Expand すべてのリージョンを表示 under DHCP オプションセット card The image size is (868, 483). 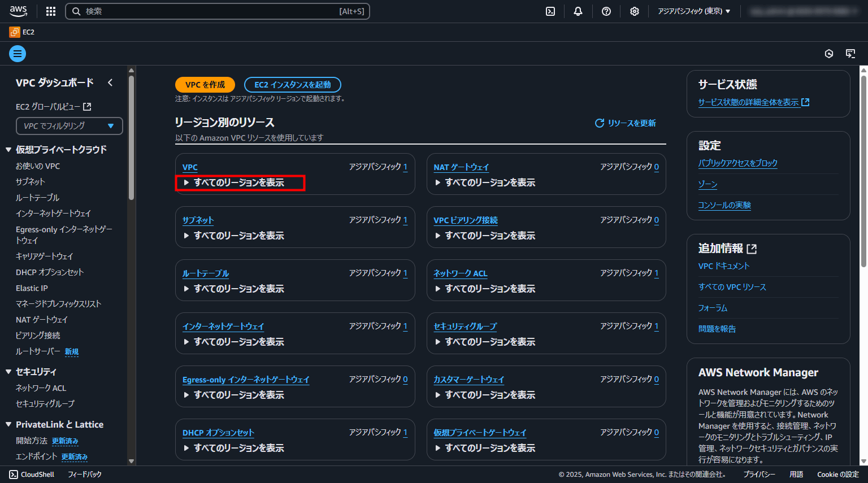(233, 448)
